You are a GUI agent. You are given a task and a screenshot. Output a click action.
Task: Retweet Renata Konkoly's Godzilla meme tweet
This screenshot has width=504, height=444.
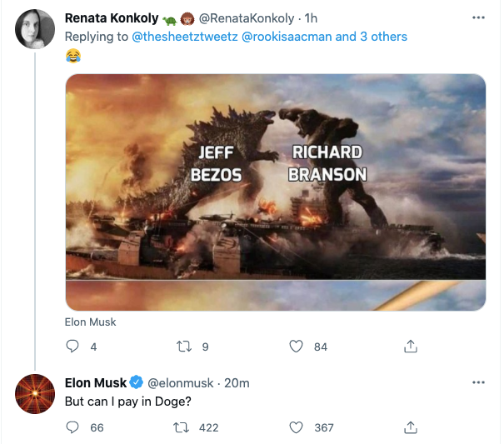point(186,347)
